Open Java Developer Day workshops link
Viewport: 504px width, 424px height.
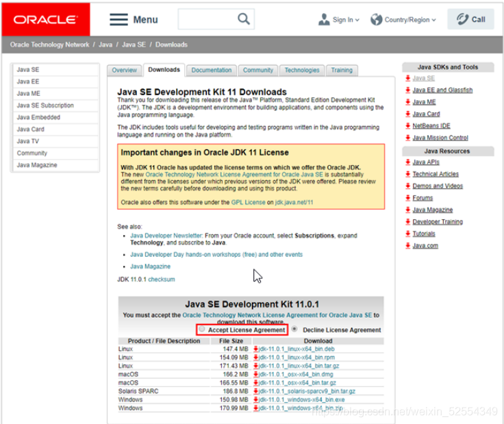pyautogui.click(x=216, y=254)
